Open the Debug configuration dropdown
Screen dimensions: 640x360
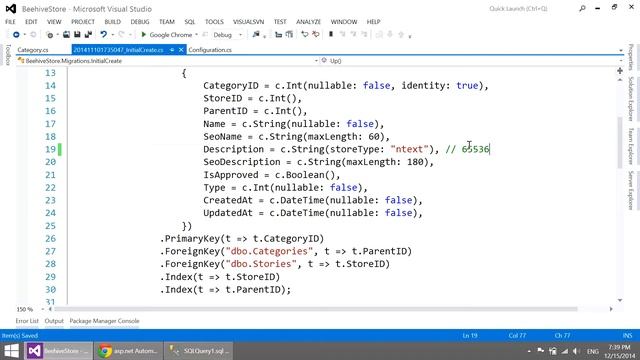240,35
